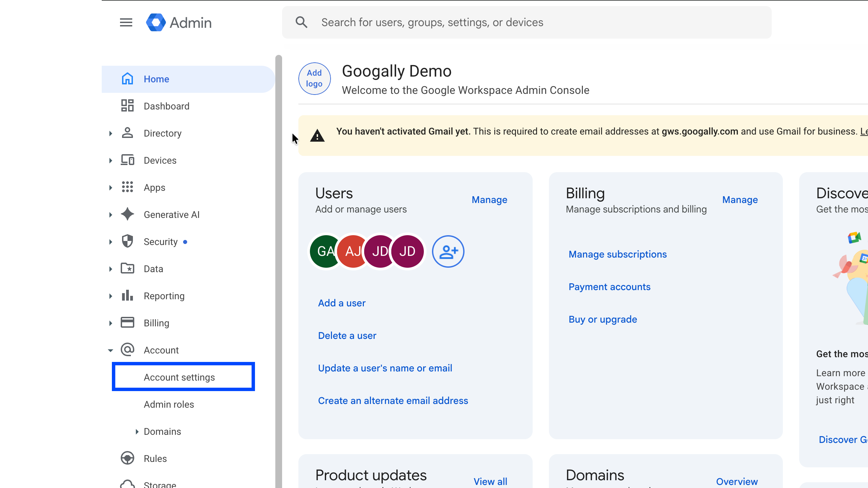Click the Rules steering wheel icon
868x488 pixels.
point(127,458)
